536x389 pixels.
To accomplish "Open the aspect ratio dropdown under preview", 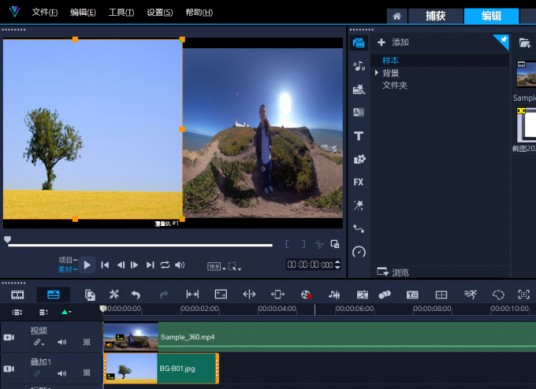I will (216, 266).
